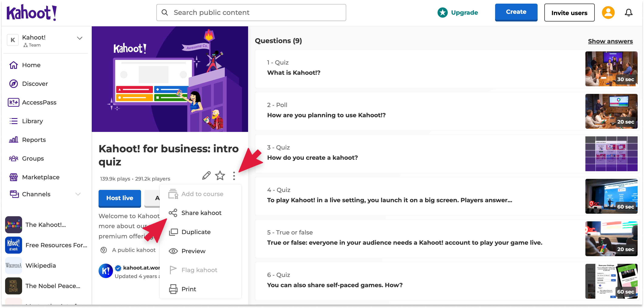The width and height of the screenshot is (644, 308).
Task: Click 'To play Kahoot! in a live setting' question
Action: (x=389, y=200)
